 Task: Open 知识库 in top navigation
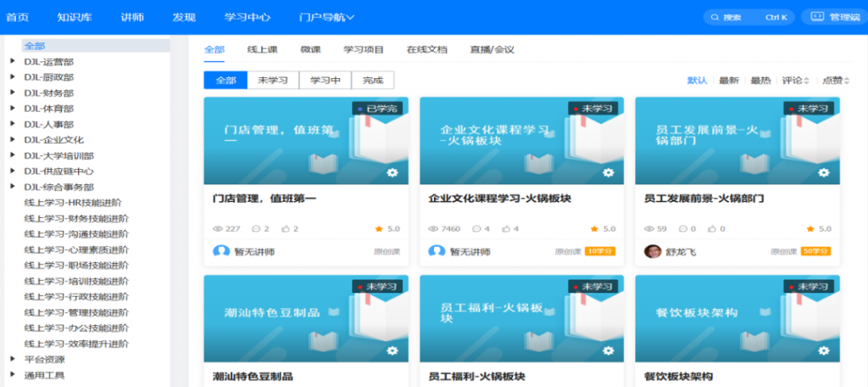(74, 17)
